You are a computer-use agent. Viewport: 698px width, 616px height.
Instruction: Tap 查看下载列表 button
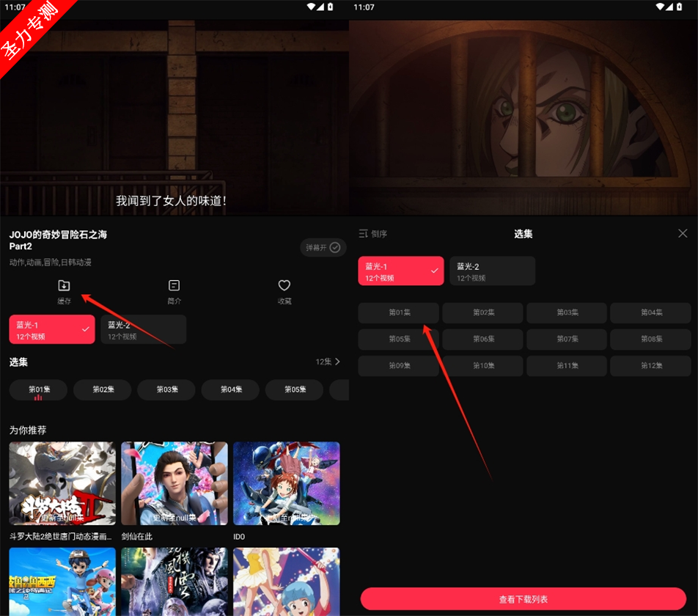click(523, 599)
